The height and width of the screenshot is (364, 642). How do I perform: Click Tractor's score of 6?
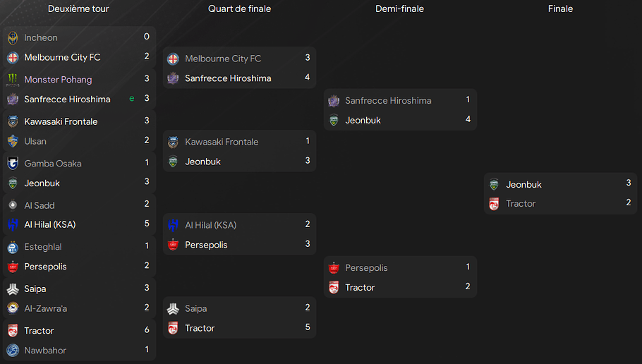click(x=147, y=330)
